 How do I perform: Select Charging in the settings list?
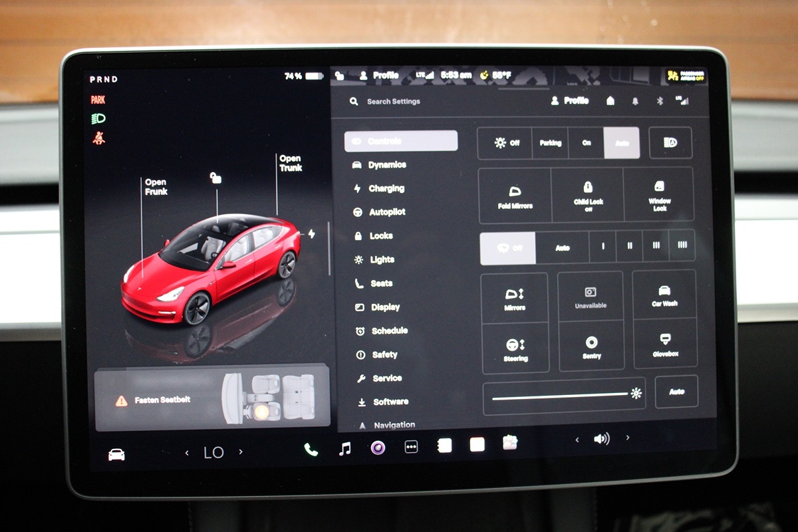(386, 188)
